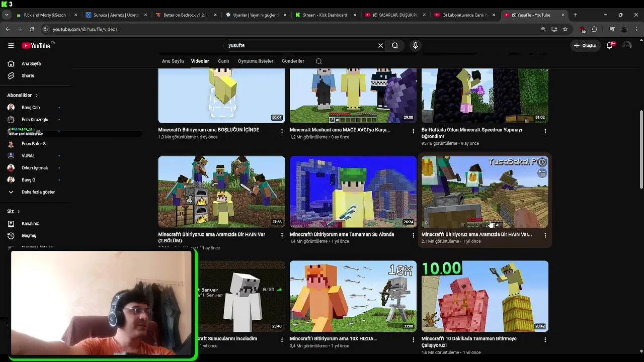644x362 pixels.
Task: Play the 'MACE AVCI'ya Karşı' video thumbnail
Action: click(x=353, y=96)
